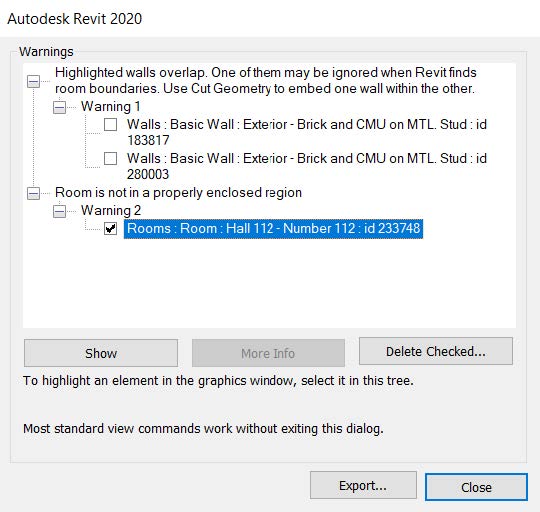This screenshot has height=512, width=540.
Task: Export the warnings list
Action: pyautogui.click(x=363, y=485)
